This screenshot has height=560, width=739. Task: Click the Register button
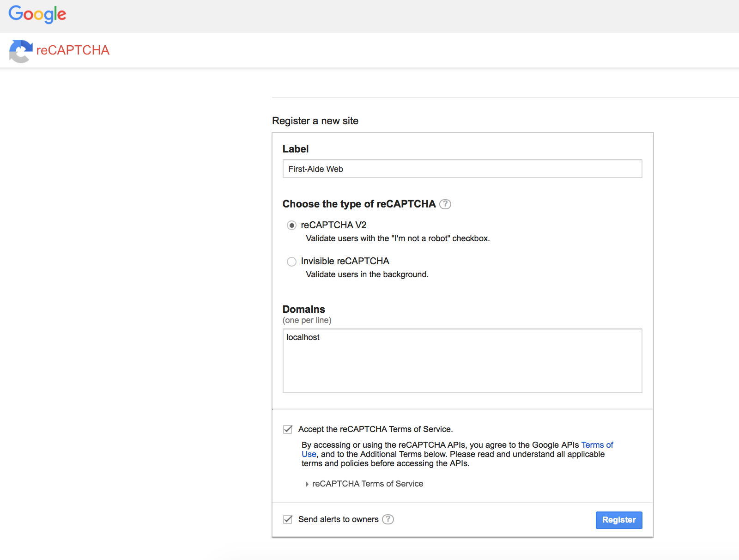pos(619,520)
